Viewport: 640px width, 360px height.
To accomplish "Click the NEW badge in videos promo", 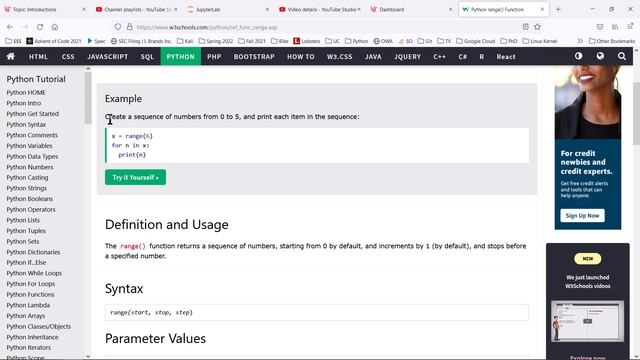I will [587, 258].
